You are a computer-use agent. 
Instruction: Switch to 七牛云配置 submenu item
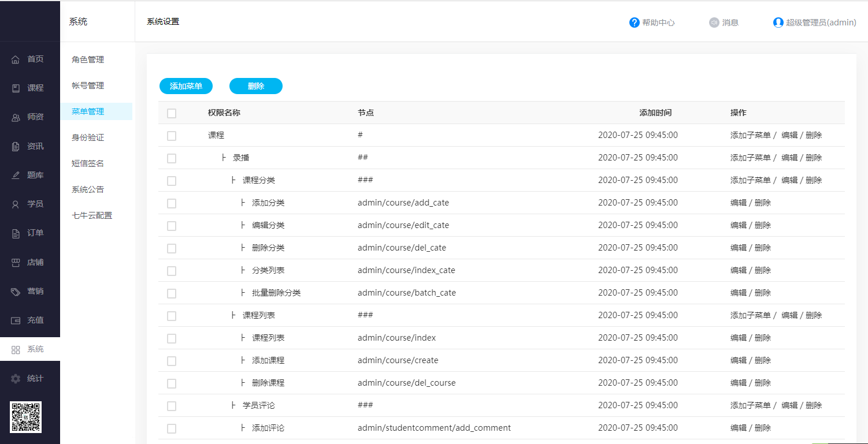click(x=92, y=215)
